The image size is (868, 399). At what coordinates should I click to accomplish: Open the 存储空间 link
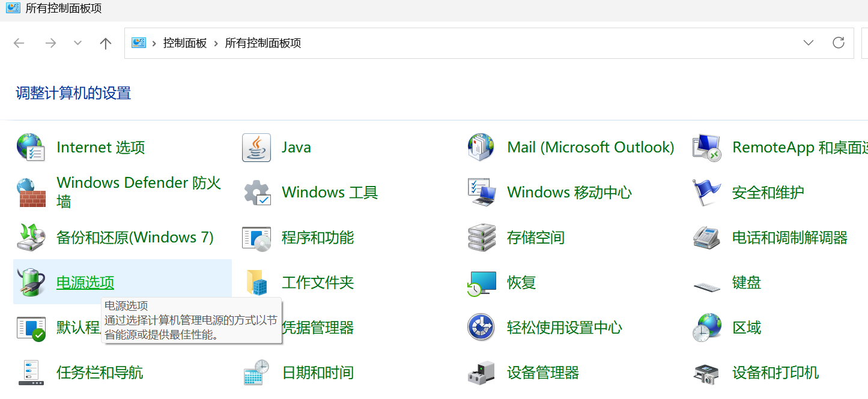[x=536, y=238]
